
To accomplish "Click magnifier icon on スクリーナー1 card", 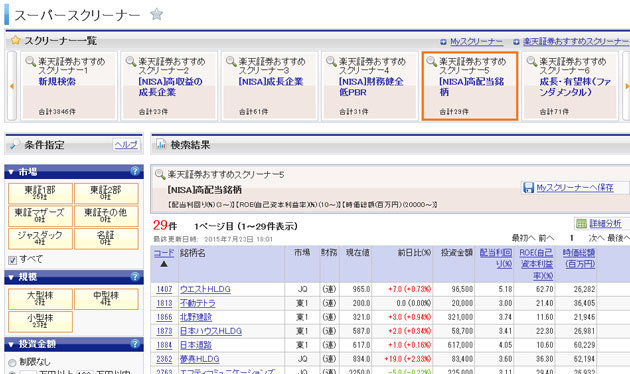I will tap(31, 61).
